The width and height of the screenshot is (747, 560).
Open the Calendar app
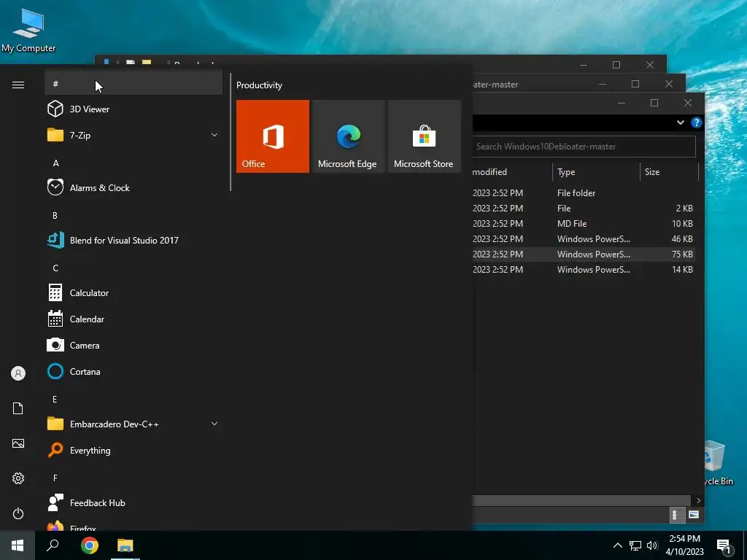click(133, 319)
